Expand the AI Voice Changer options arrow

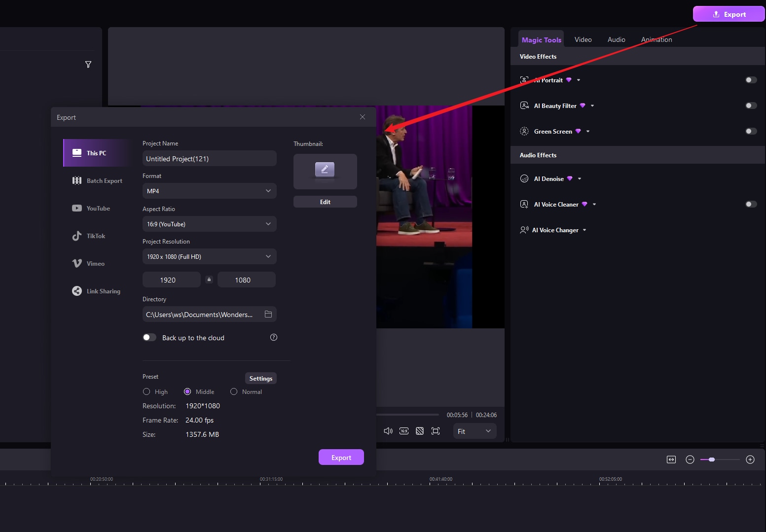(584, 230)
